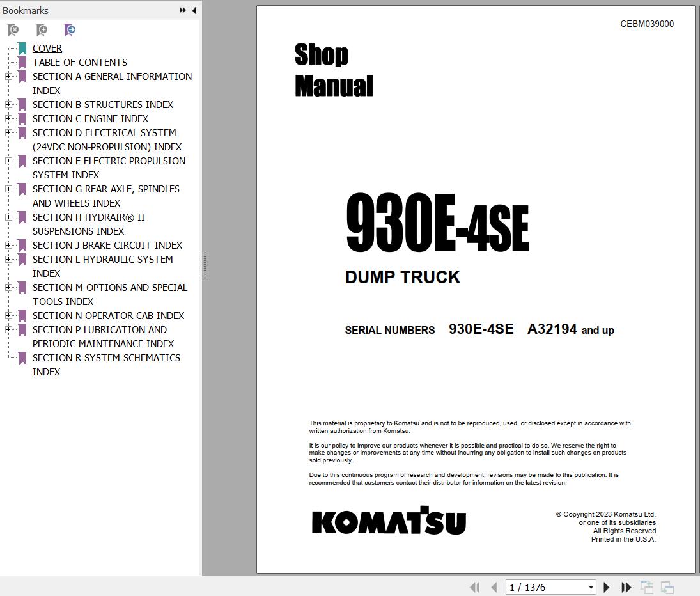The image size is (700, 596).
Task: Select SECTION A GENERAL INFORMATION INDEX bookmark
Action: (x=112, y=84)
